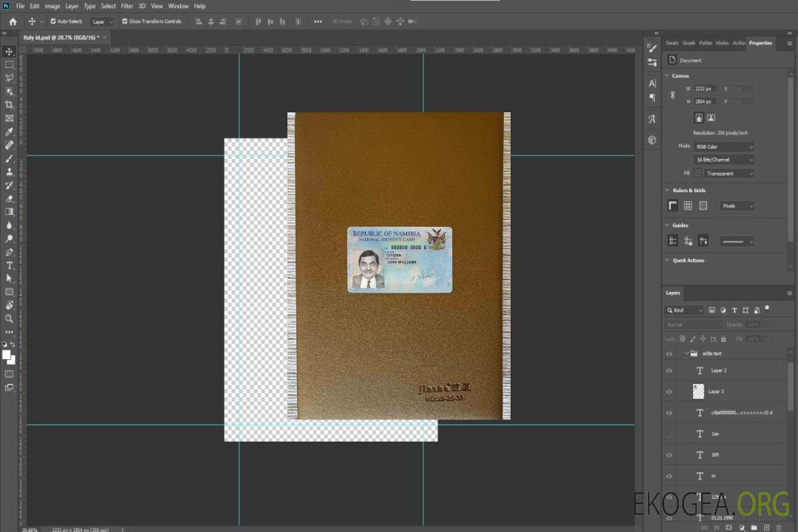
Task: Open the 16 Bits/Channel dropdown
Action: [723, 160]
